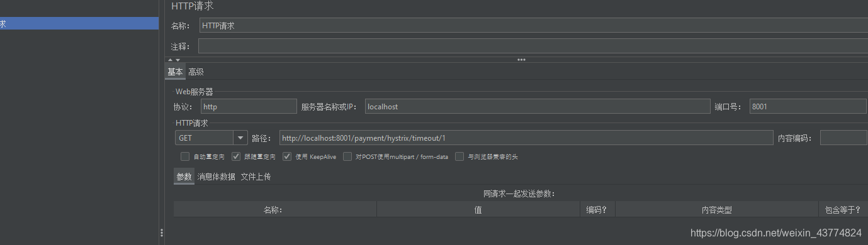Image resolution: width=868 pixels, height=245 pixels.
Task: Click the 内容类型 column header
Action: [716, 210]
